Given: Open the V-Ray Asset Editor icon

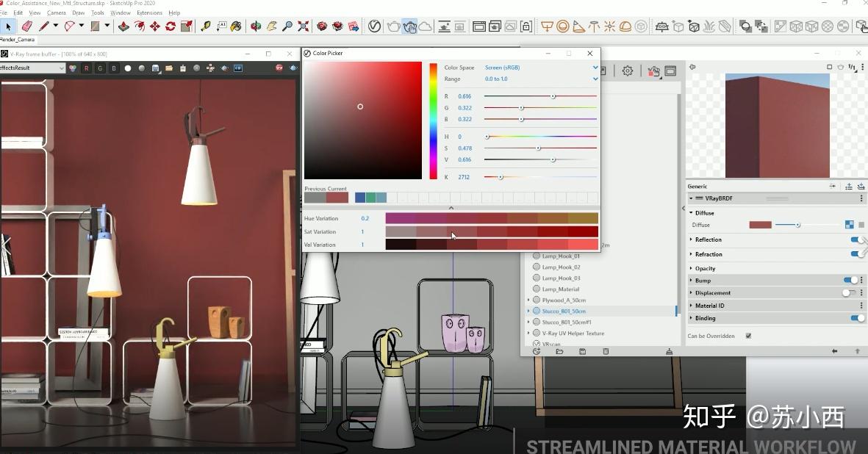Looking at the screenshot, I should (374, 26).
